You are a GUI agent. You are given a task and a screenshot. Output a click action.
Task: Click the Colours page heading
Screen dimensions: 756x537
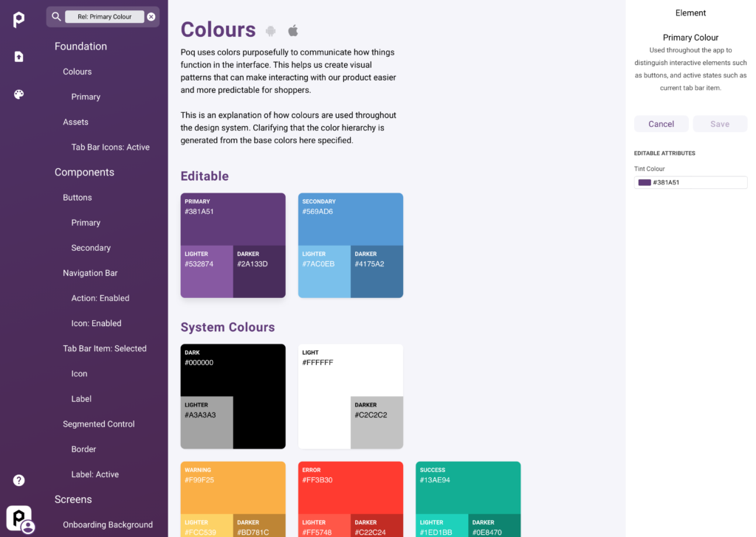click(x=218, y=30)
